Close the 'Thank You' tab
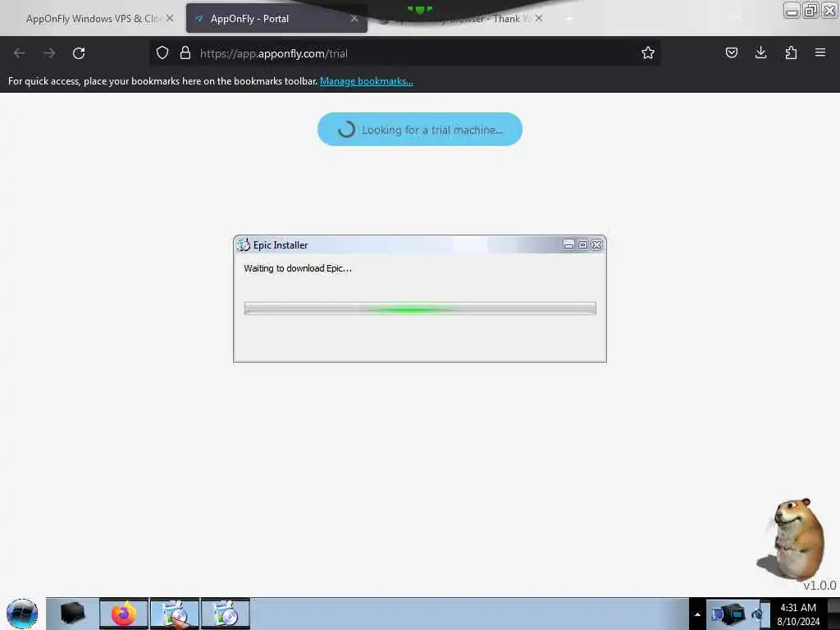840x630 pixels. (539, 18)
